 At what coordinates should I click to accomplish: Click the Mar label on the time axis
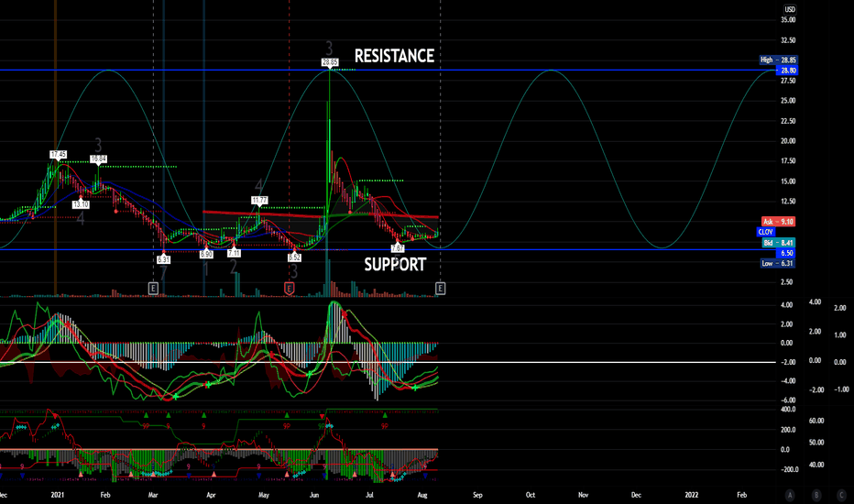click(153, 495)
